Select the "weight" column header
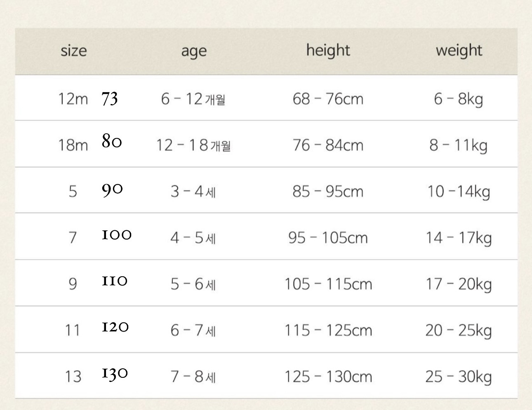 459,50
